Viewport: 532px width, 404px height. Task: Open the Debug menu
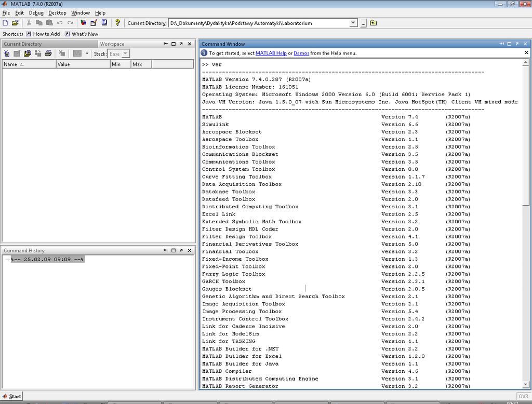coord(36,12)
